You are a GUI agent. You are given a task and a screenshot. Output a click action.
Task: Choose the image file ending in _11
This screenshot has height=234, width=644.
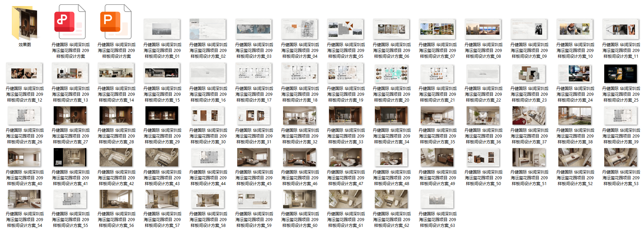click(x=621, y=29)
